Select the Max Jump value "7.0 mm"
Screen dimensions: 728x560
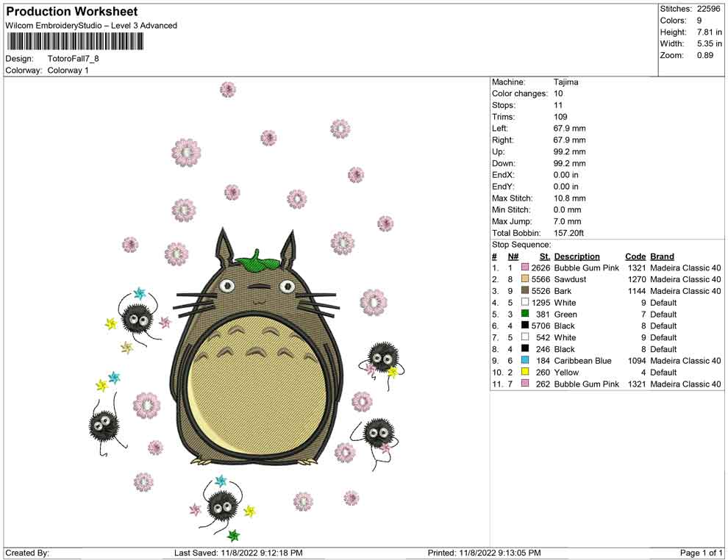point(568,221)
